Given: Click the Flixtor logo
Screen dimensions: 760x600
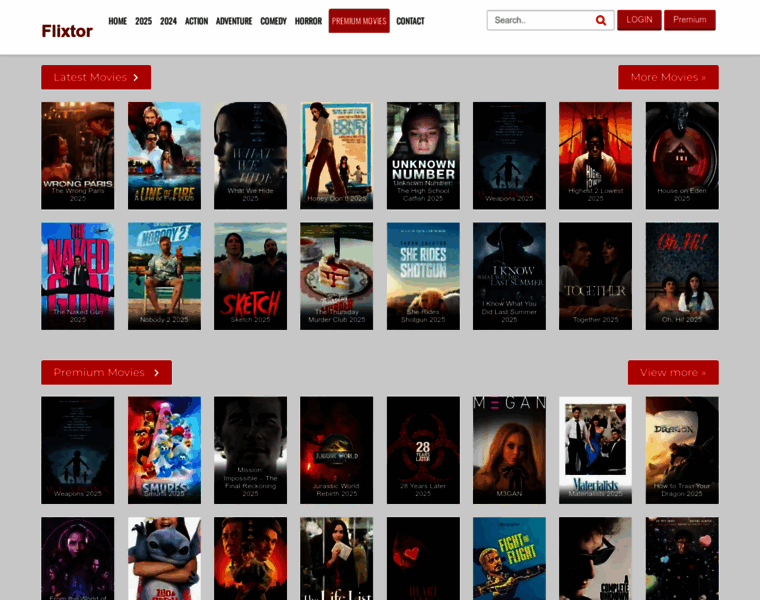Looking at the screenshot, I should click(67, 31).
